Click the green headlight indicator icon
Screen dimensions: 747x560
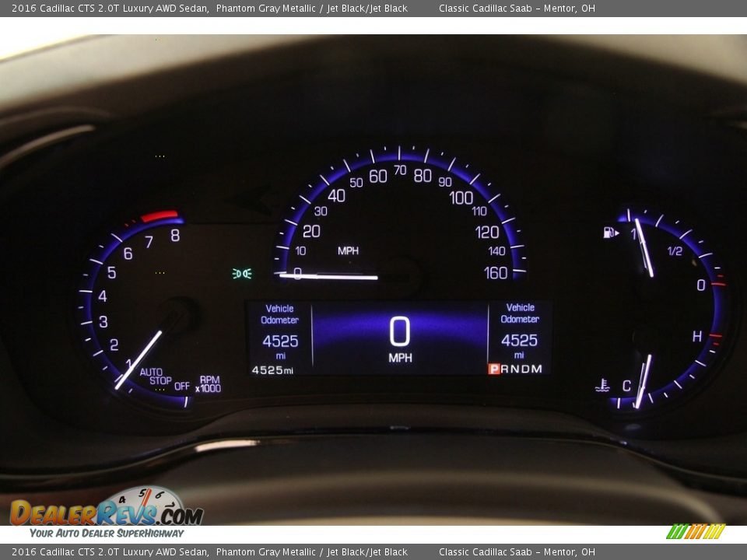click(x=242, y=274)
